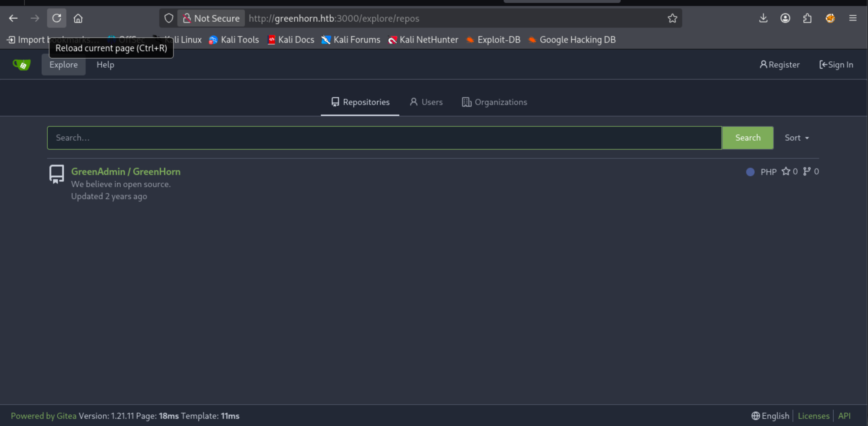
Task: Click the browser reload page button
Action: (56, 18)
